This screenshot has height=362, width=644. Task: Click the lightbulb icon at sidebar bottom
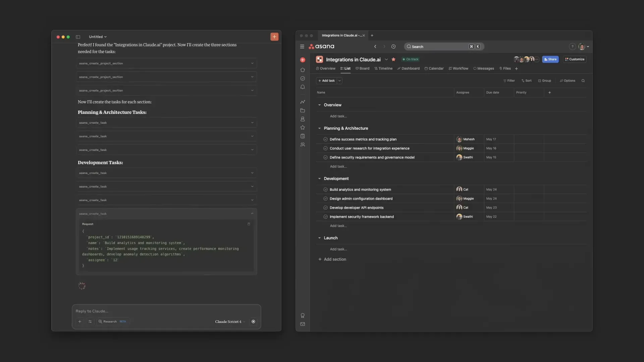click(x=303, y=315)
